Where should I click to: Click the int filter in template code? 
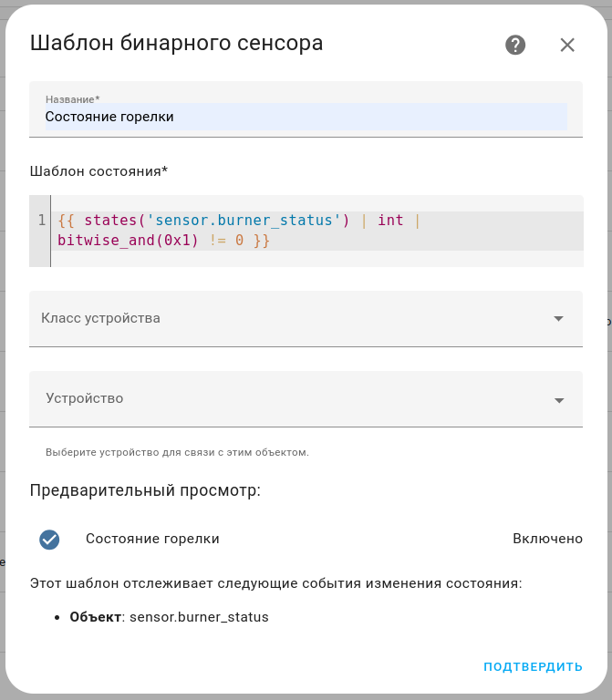[x=390, y=220]
